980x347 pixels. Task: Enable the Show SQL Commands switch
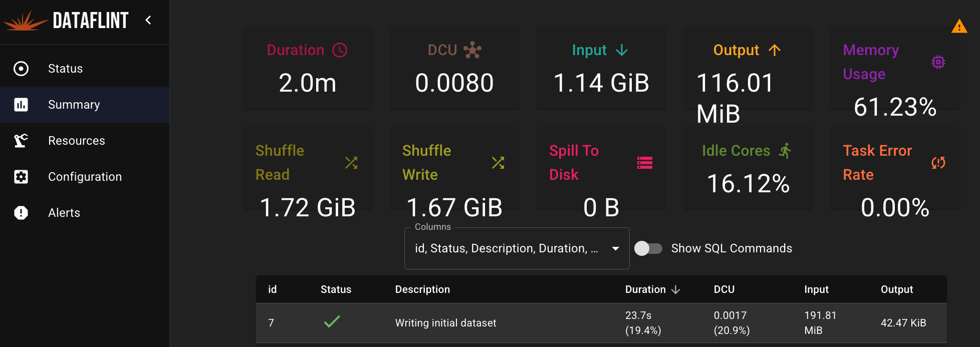click(x=648, y=248)
